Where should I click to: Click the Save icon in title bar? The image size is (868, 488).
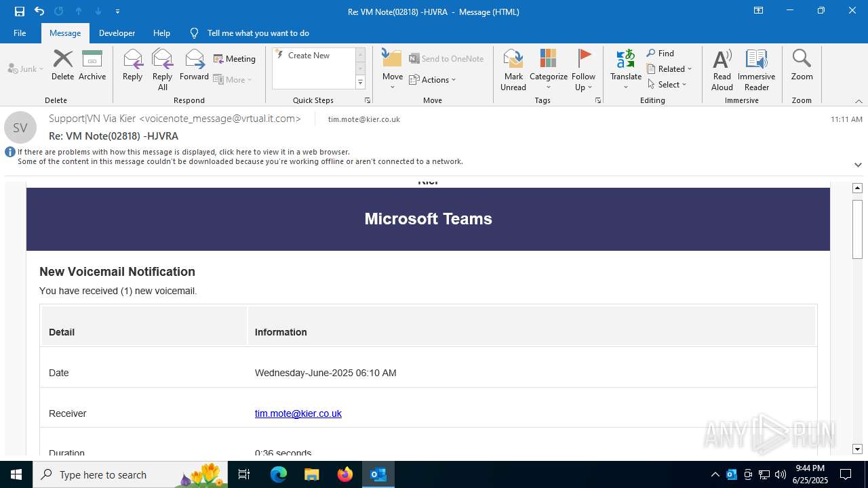pyautogui.click(x=20, y=12)
